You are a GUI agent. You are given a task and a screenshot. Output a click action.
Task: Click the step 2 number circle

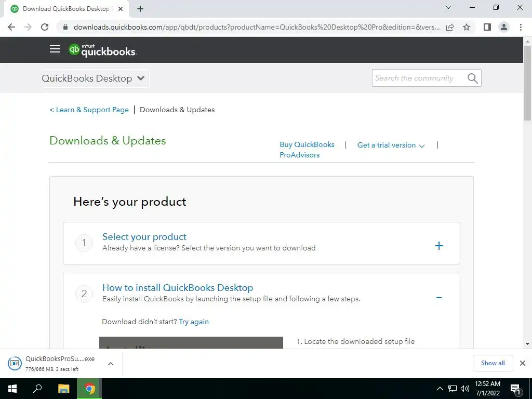pyautogui.click(x=84, y=294)
